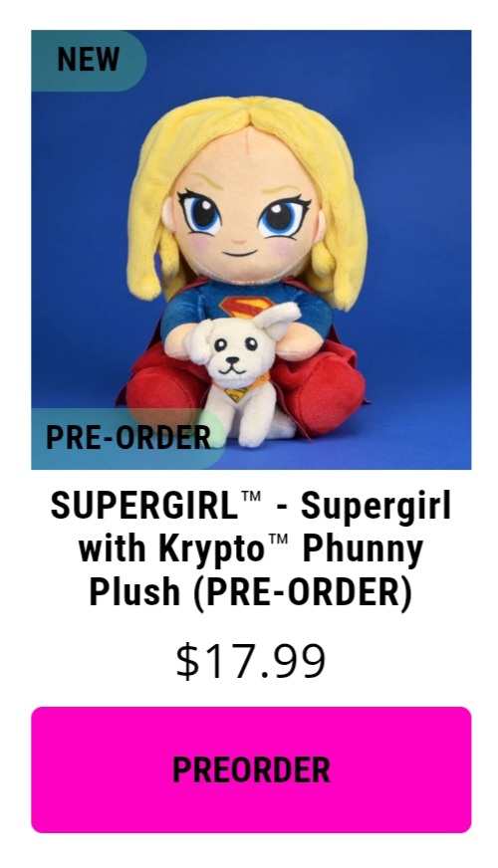Click the pink PREORDER button
The width and height of the screenshot is (498, 868).
pyautogui.click(x=251, y=769)
